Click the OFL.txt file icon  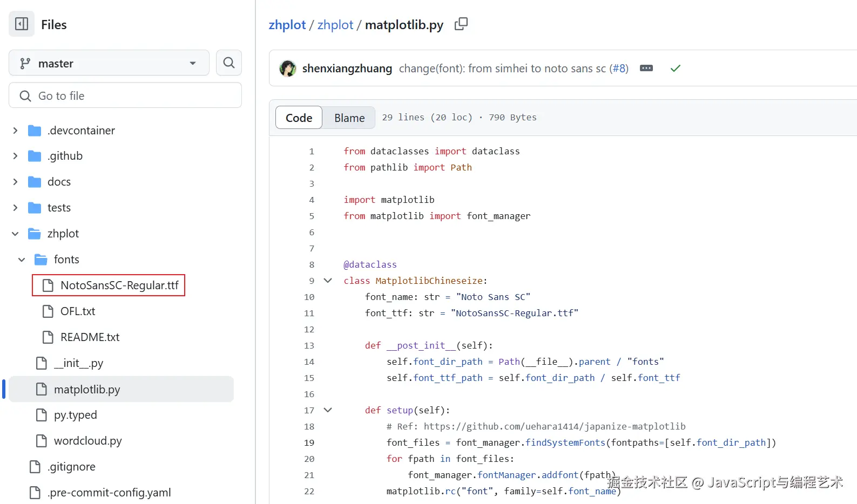pyautogui.click(x=48, y=311)
